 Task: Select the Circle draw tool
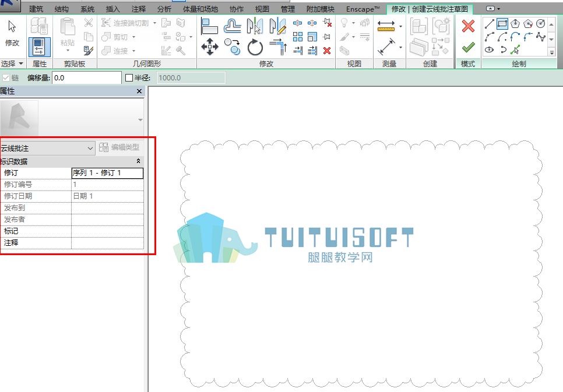coord(541,24)
